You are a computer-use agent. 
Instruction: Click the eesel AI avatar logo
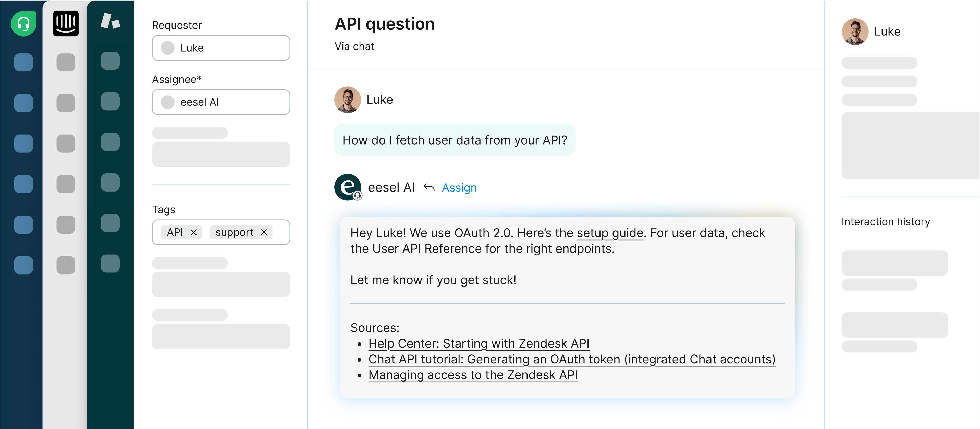click(348, 187)
